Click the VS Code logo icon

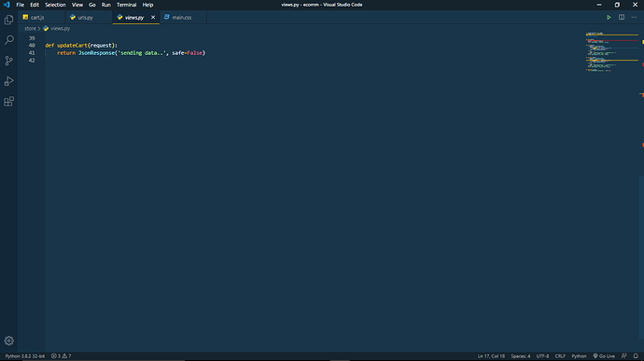click(7, 5)
